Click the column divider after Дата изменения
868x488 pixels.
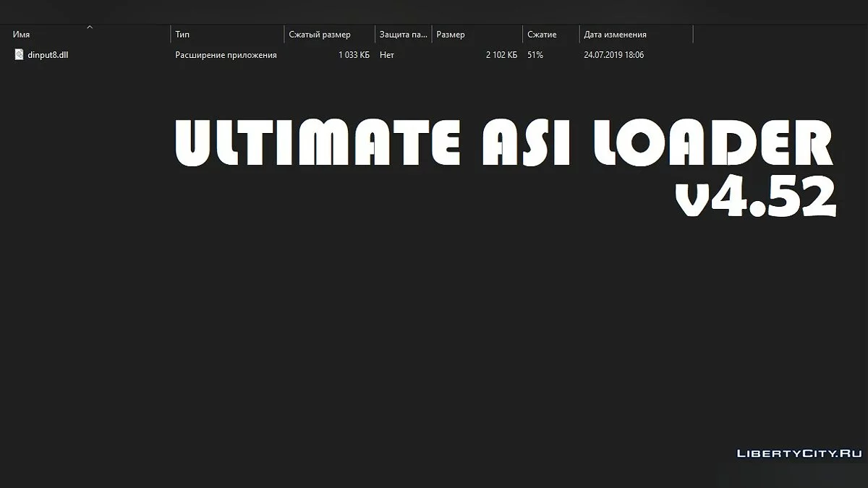pyautogui.click(x=693, y=35)
